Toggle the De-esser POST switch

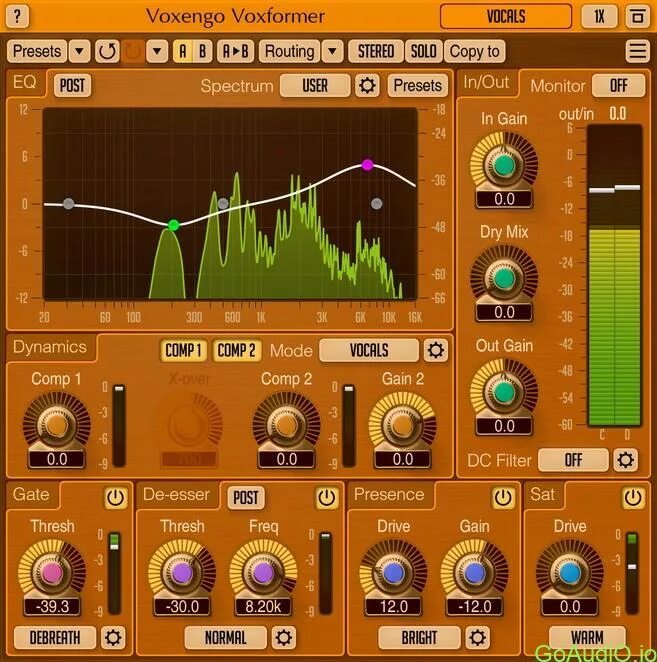pos(246,498)
